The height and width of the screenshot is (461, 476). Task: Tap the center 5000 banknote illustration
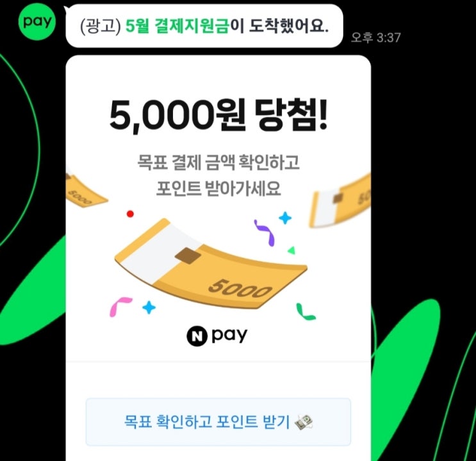coord(211,263)
